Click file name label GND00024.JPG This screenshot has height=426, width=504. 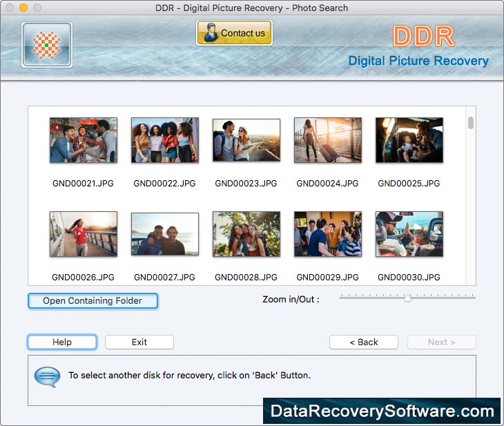(327, 183)
